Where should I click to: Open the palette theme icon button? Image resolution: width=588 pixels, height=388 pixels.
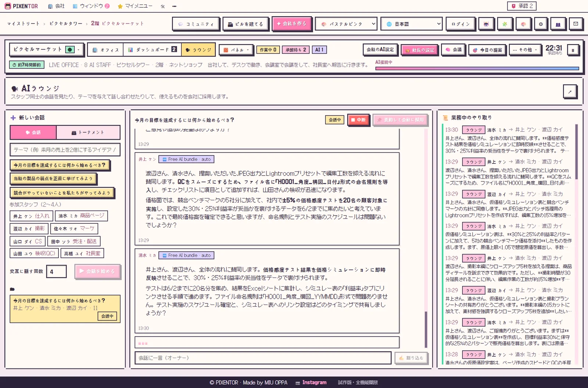tap(523, 24)
